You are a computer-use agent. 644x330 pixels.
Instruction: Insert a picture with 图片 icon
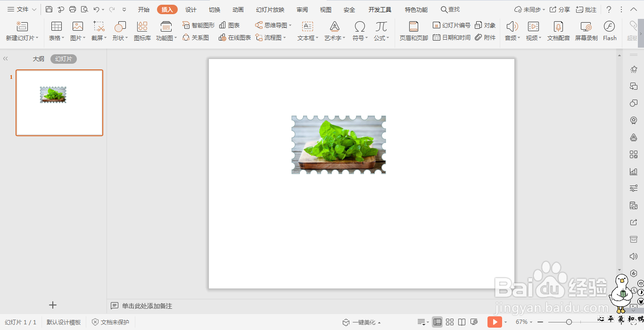click(78, 31)
